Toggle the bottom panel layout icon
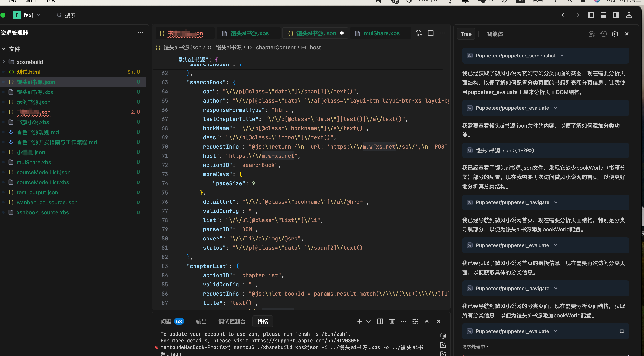The image size is (644, 356). [603, 15]
